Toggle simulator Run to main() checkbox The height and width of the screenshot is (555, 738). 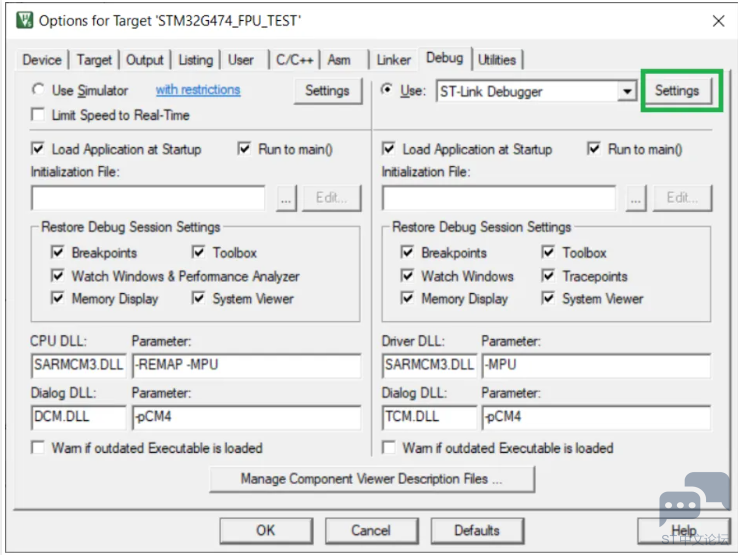244,149
